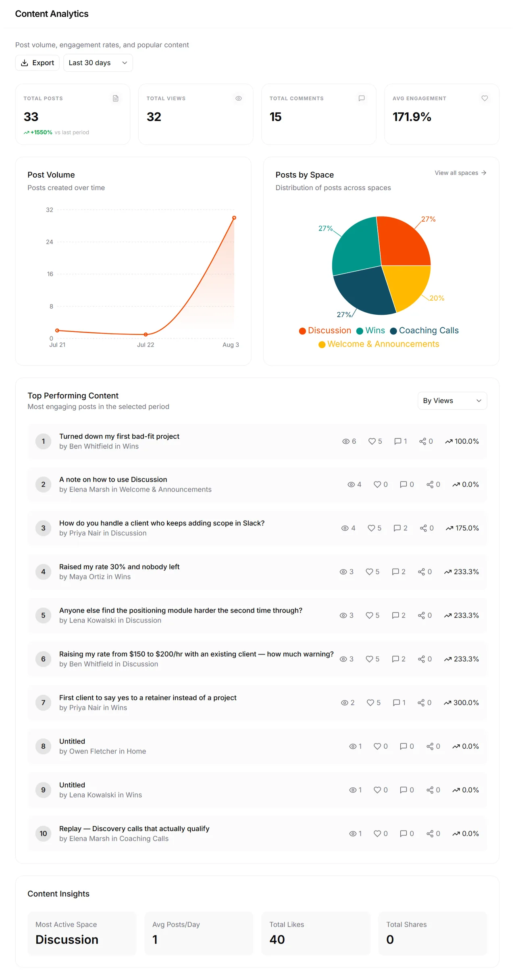Click the likes heart icon on Ben Whitfield's Wins post
The image size is (516, 980).
[372, 441]
